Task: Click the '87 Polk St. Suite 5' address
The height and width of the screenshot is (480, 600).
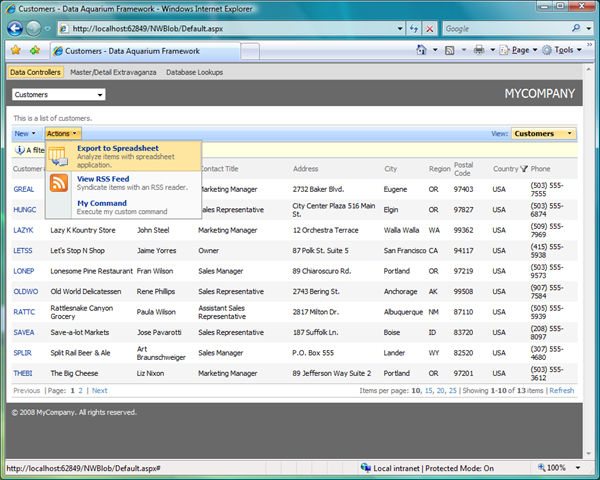Action: (x=320, y=251)
